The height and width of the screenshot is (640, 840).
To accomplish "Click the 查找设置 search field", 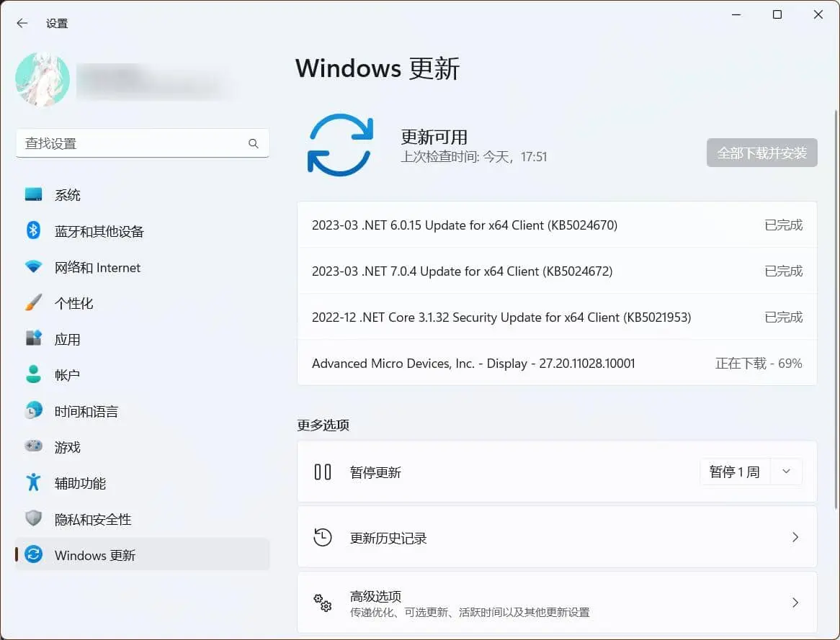I will (x=133, y=143).
